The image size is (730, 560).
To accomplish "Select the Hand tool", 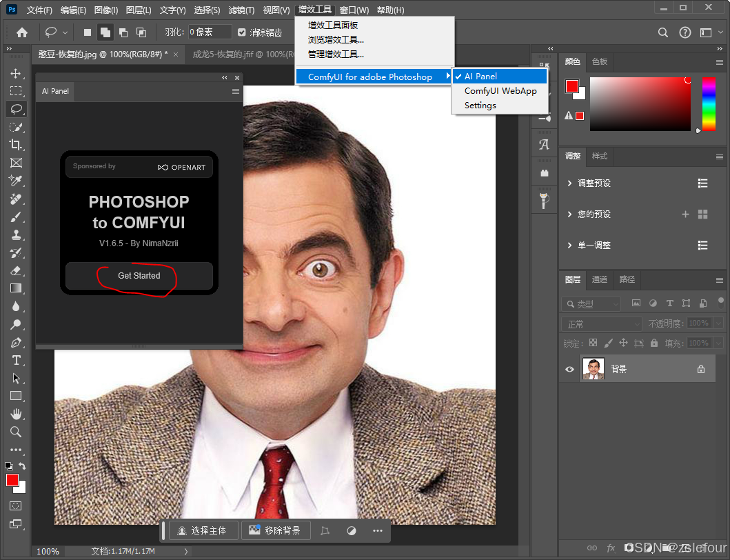I will (x=16, y=414).
